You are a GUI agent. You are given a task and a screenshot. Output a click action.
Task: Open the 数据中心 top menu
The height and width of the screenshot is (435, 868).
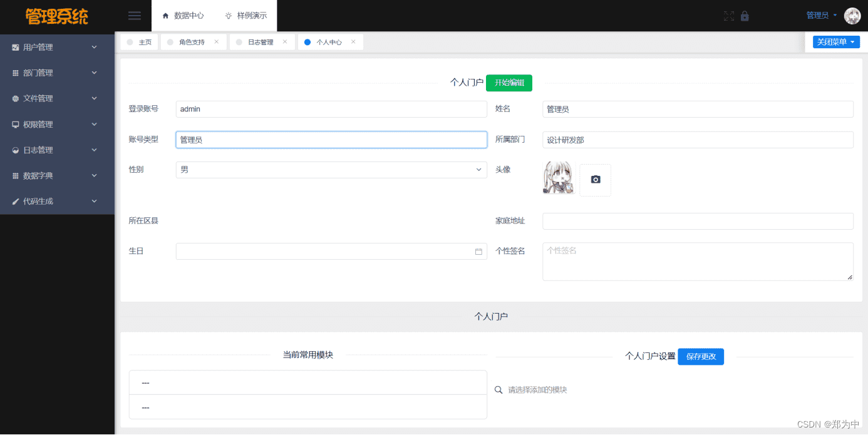[183, 16]
